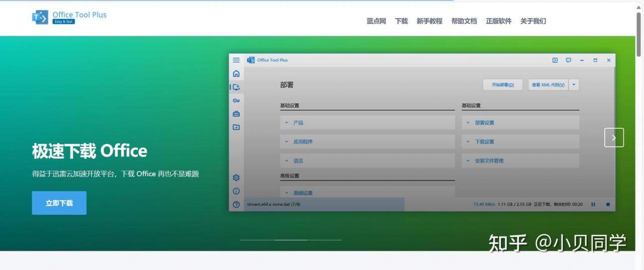Click the 部署 page heading

(287, 85)
